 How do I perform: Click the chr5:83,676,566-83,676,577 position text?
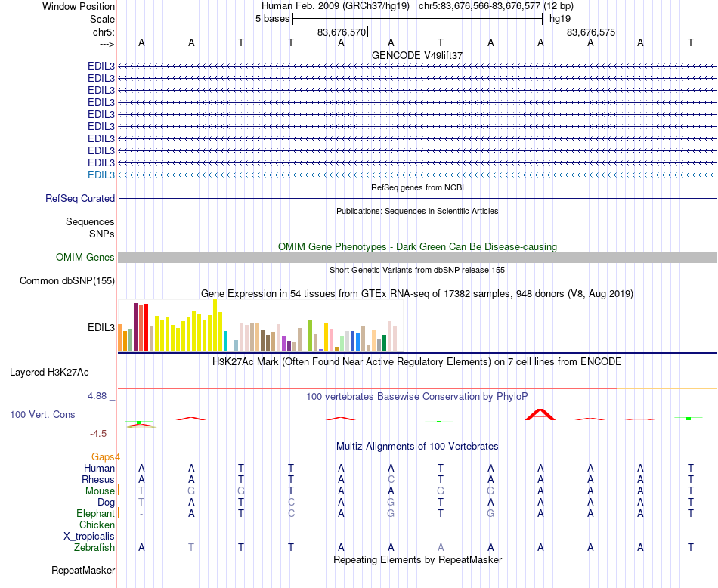pyautogui.click(x=496, y=6)
